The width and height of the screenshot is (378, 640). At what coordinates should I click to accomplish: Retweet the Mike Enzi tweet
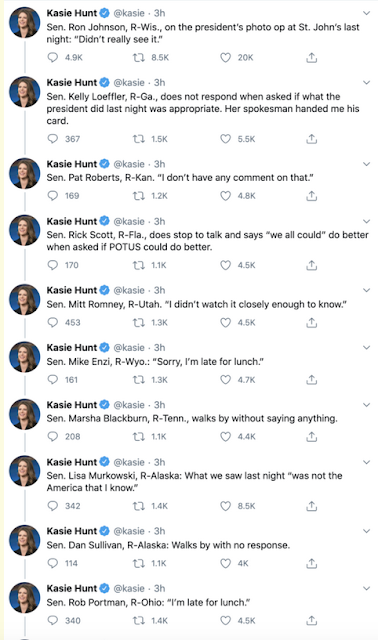(x=139, y=380)
